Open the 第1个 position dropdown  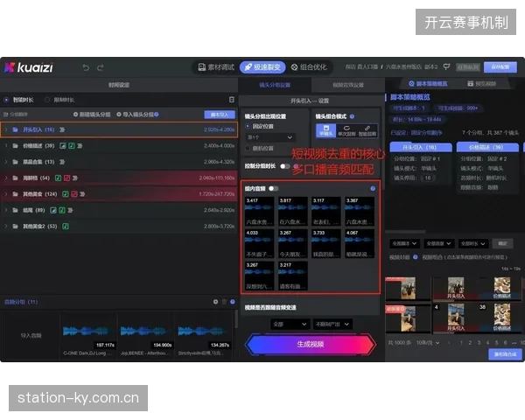pos(269,137)
